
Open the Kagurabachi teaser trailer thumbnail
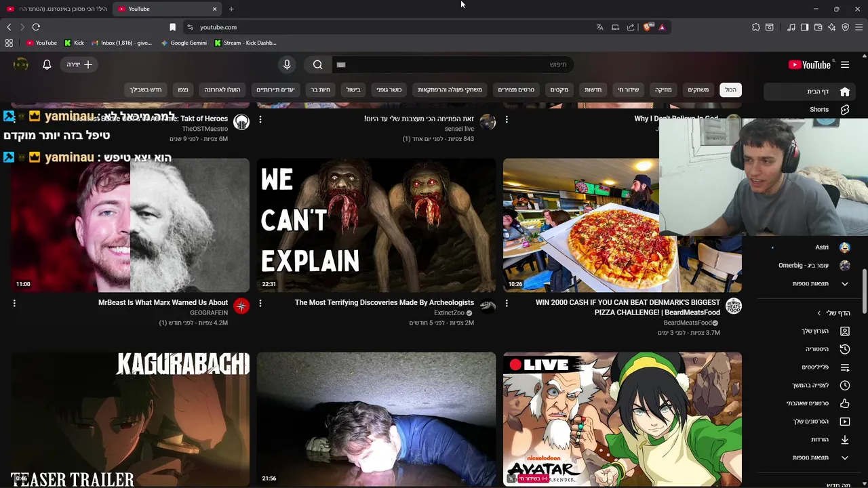[x=130, y=418]
